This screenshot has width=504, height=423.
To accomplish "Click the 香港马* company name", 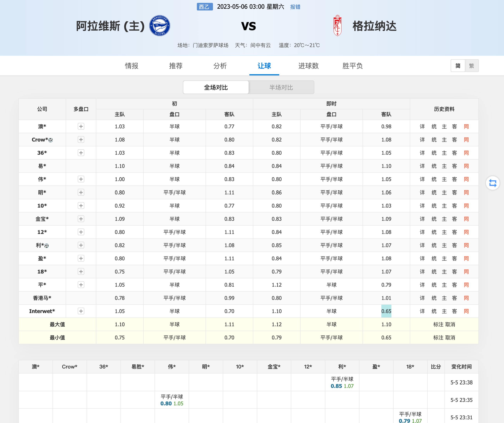I will click(x=42, y=298).
